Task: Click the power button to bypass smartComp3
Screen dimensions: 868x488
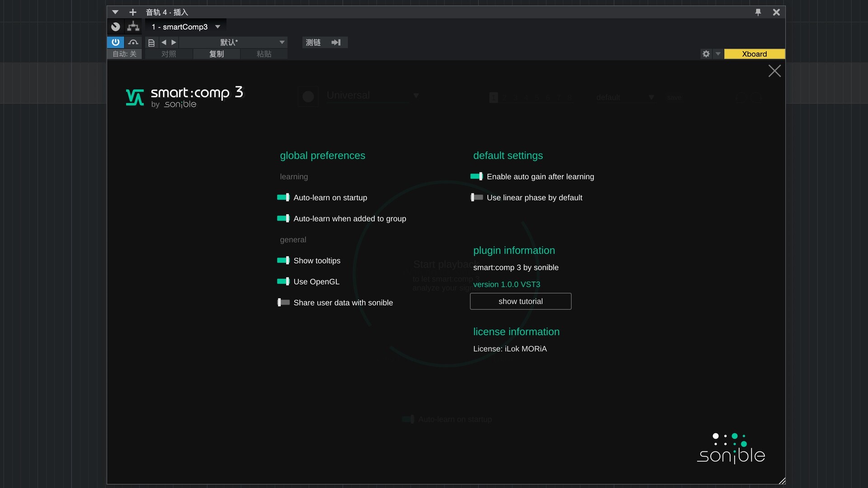Action: coord(115,42)
